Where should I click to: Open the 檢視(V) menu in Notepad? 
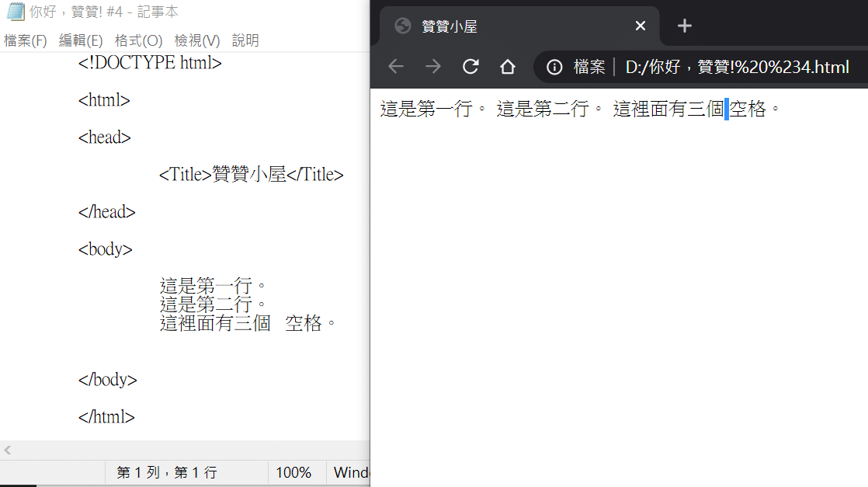click(x=197, y=40)
